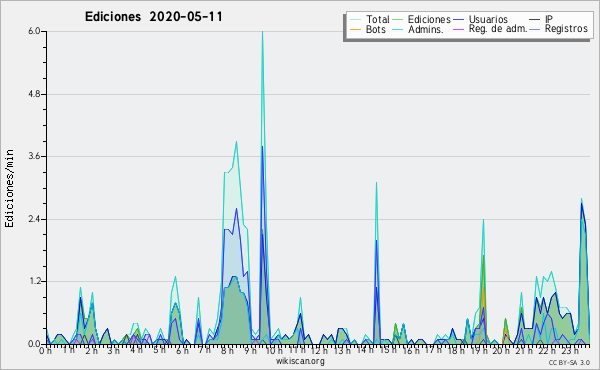600x370 pixels.
Task: Click the 'CC BY-SA 3.0' license text
Action: [x=569, y=362]
